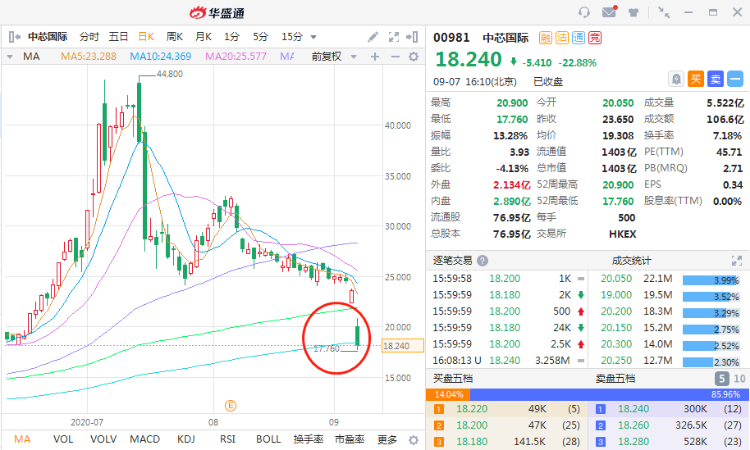Click the 竞 auction badge
Viewport: 750px width, 450px height.
tap(595, 38)
